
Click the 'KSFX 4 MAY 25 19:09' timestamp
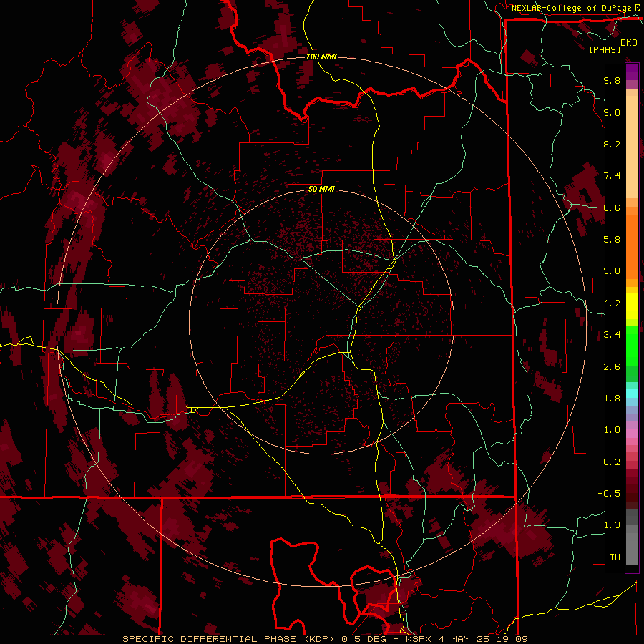click(467, 639)
